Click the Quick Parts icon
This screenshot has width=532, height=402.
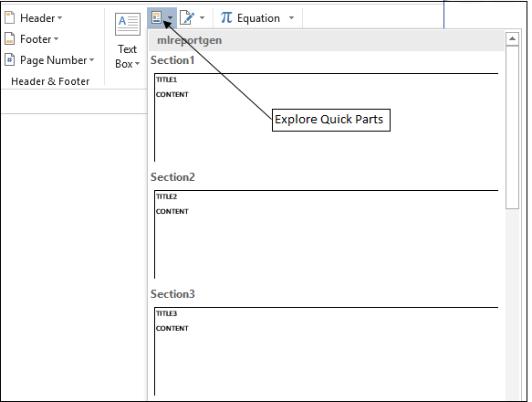pos(156,17)
